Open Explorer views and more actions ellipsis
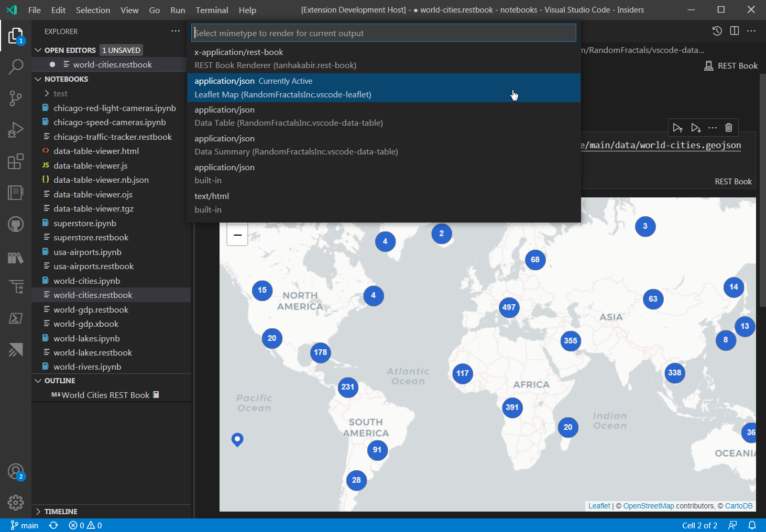 pyautogui.click(x=176, y=31)
